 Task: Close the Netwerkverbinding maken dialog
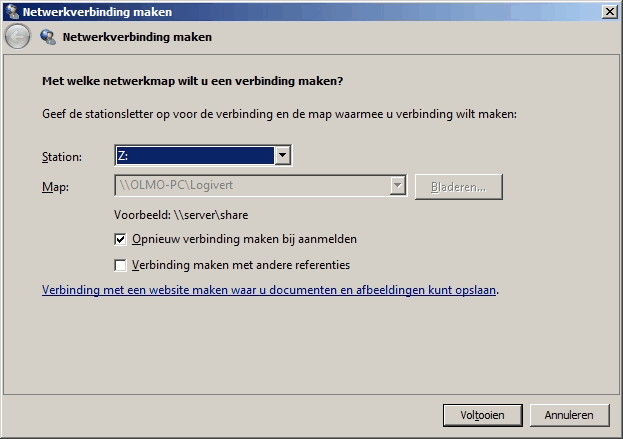(x=610, y=12)
